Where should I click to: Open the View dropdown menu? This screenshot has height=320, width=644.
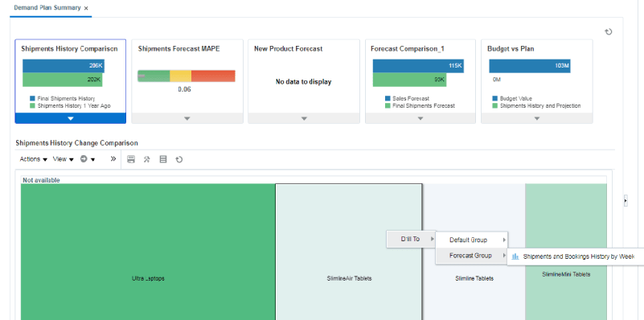point(64,159)
